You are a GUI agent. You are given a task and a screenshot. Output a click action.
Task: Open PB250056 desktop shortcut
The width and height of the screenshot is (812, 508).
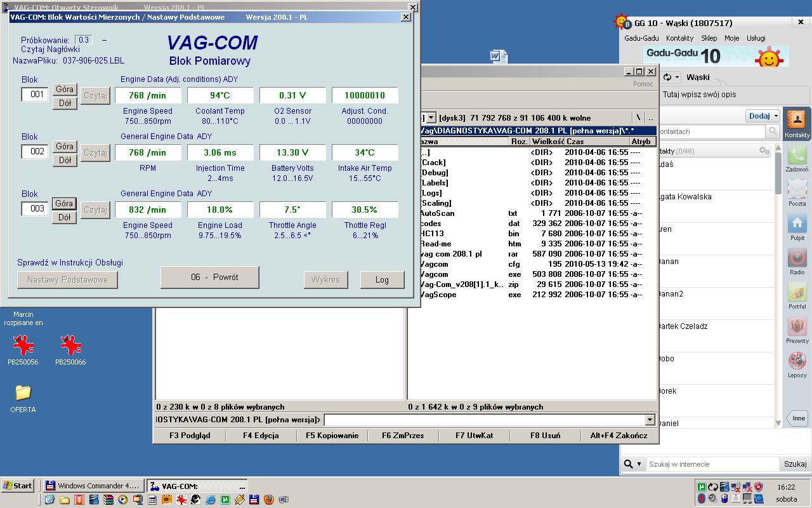tap(23, 351)
